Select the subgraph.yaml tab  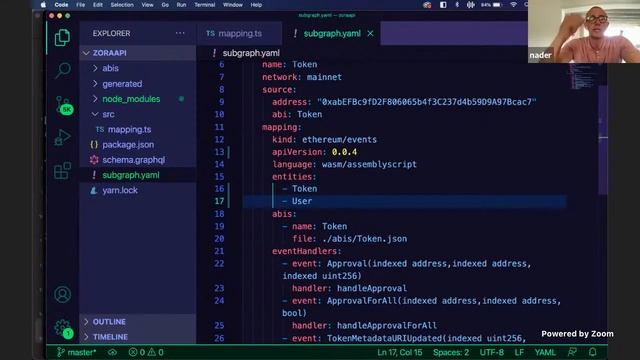(x=332, y=33)
